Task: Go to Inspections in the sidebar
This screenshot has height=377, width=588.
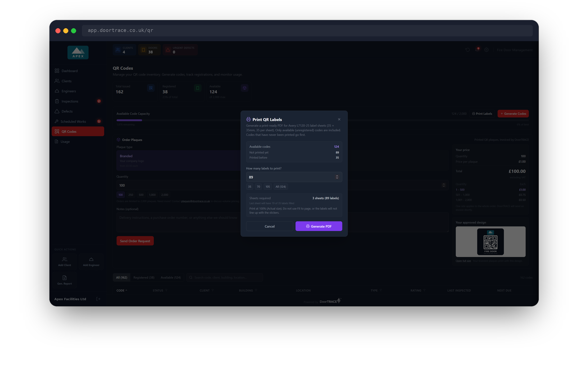Action: click(x=78, y=101)
